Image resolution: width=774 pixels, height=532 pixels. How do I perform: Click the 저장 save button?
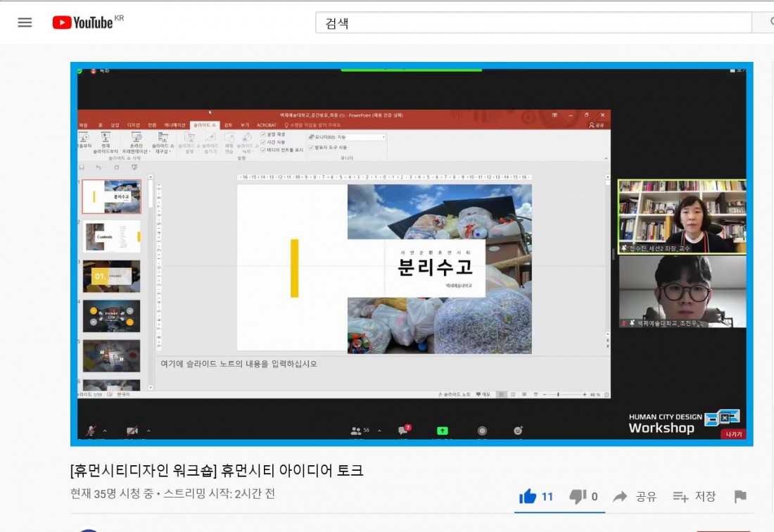click(694, 497)
